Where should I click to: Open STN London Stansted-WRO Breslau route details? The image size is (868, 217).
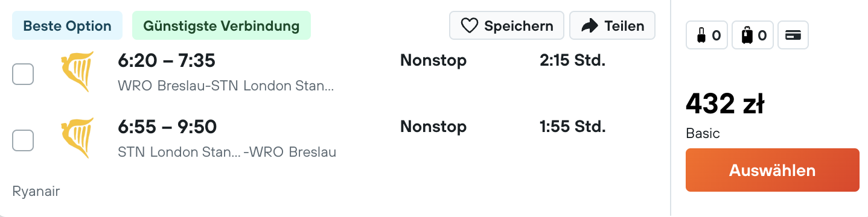[227, 152]
